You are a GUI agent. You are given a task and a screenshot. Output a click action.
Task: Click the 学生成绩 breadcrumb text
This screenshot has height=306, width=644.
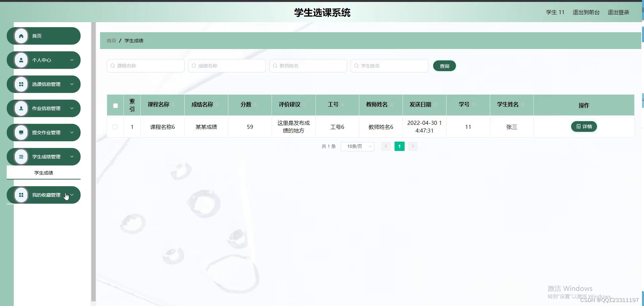click(134, 41)
